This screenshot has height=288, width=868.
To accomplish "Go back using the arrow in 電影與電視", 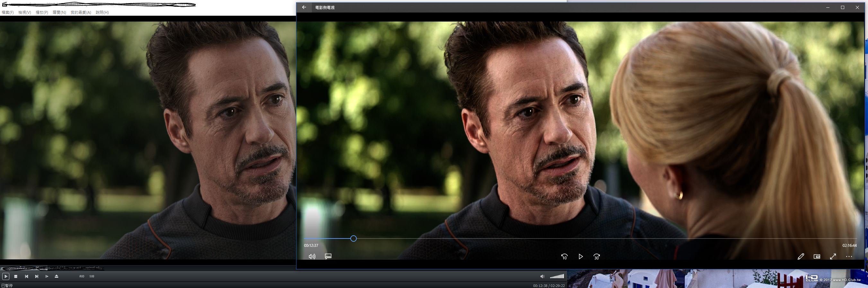I will [304, 7].
